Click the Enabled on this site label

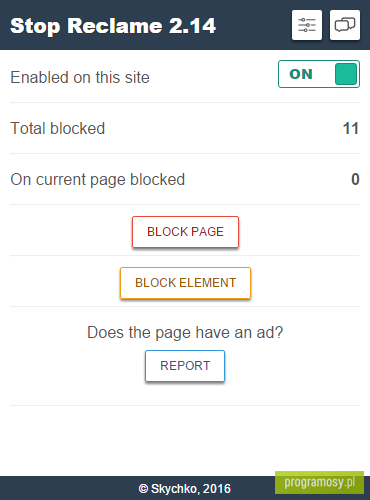80,77
